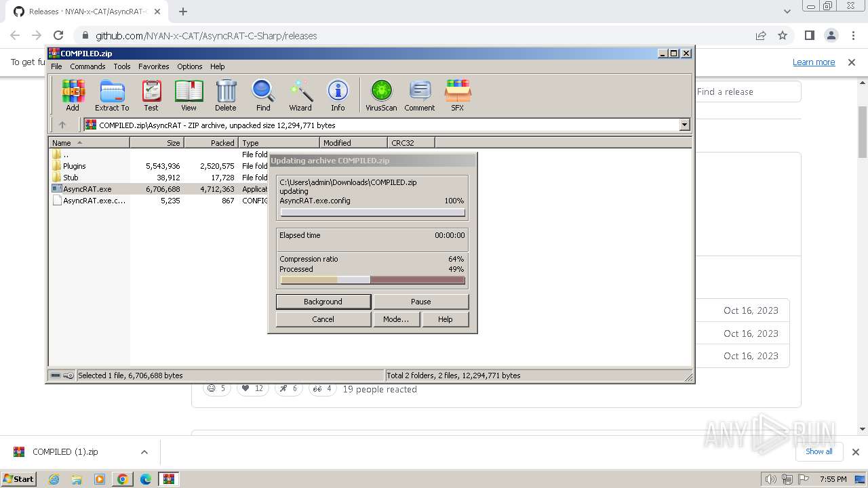Go up one folder level arrow

[62, 125]
